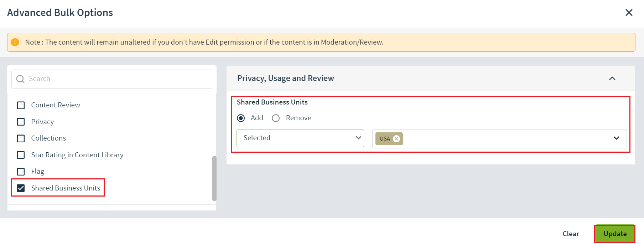Focus the Search input field
The image size is (644, 244).
(x=112, y=79)
